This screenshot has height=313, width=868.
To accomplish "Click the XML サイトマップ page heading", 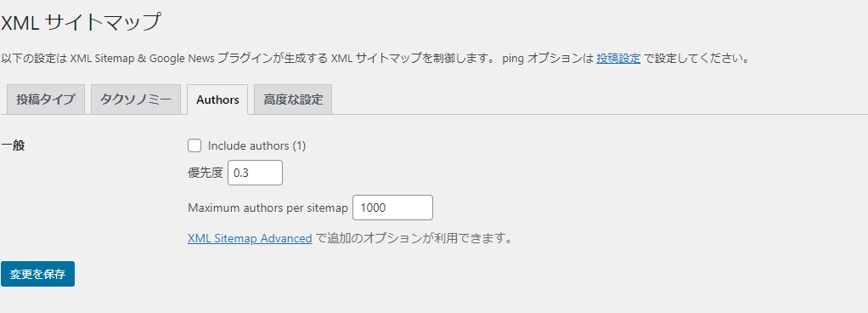I will coord(81,22).
